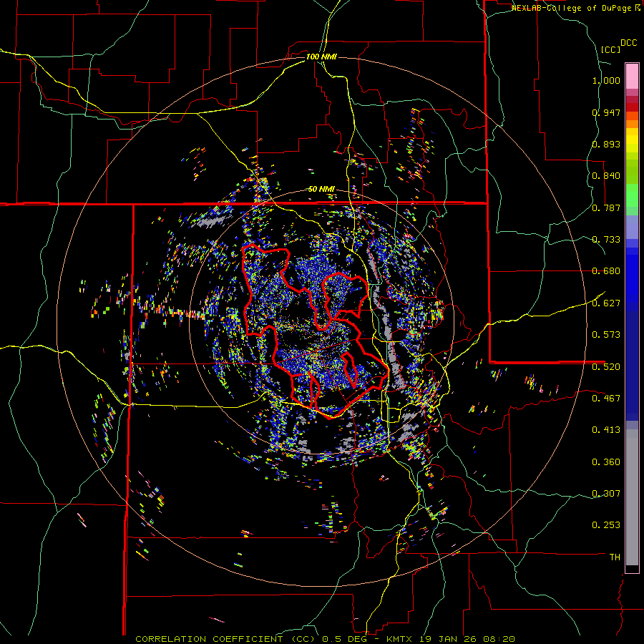
Task: Select the 0.360 scale value
Action: [606, 462]
